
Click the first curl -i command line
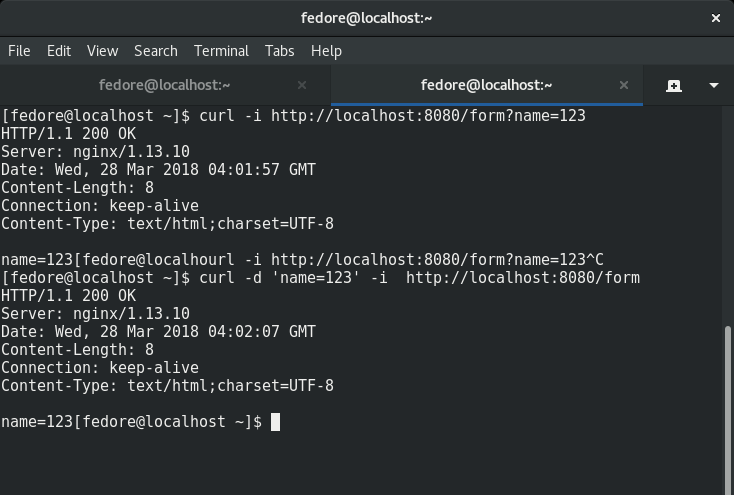click(x=294, y=116)
